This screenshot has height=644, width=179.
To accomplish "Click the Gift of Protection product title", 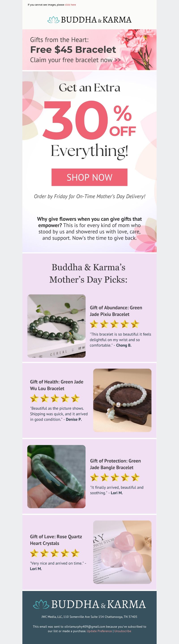I will 115,464.
